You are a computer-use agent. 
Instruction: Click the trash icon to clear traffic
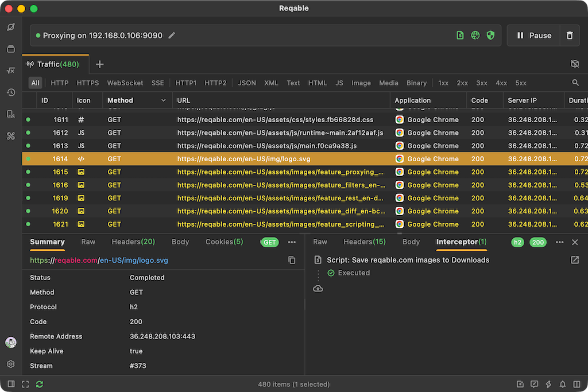570,36
